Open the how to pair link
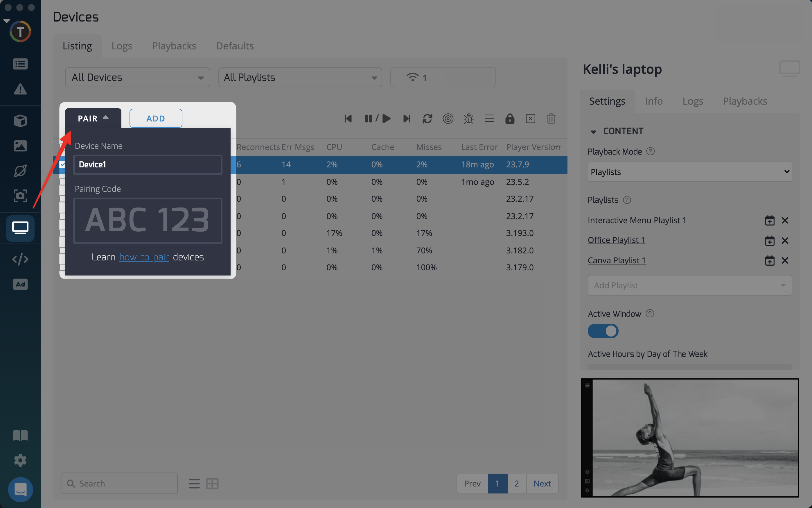This screenshot has height=508, width=812. 144,257
